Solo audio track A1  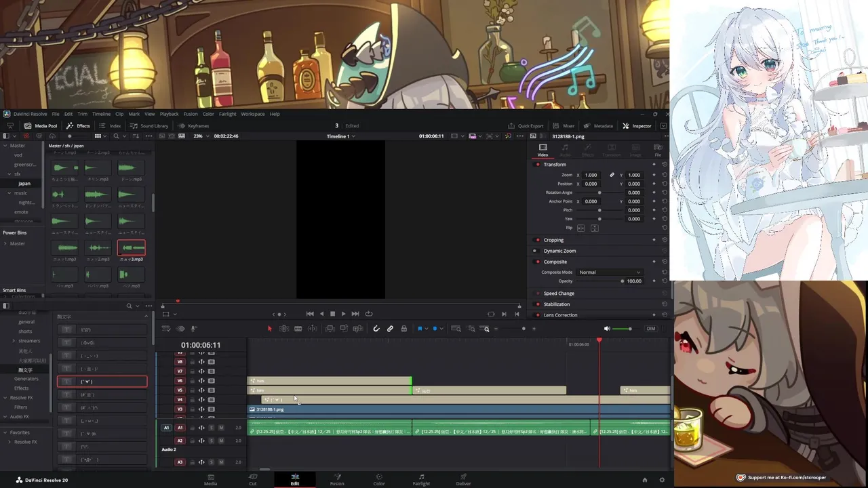(212, 428)
